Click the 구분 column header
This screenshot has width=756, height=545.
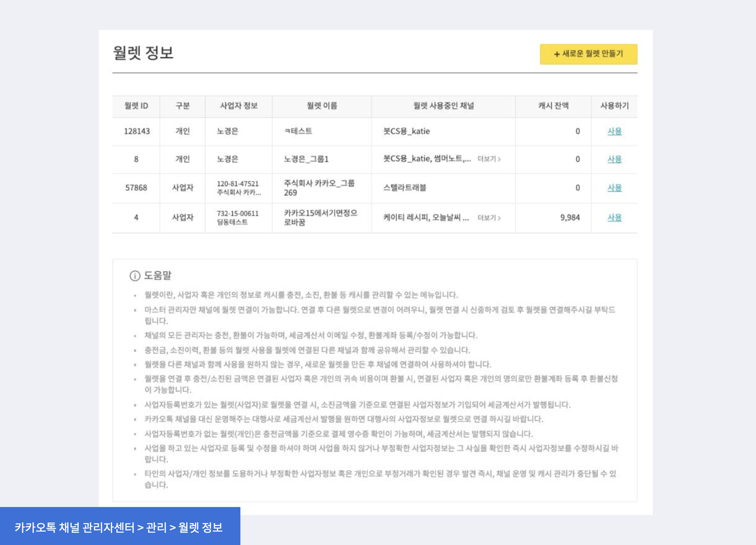click(x=183, y=106)
